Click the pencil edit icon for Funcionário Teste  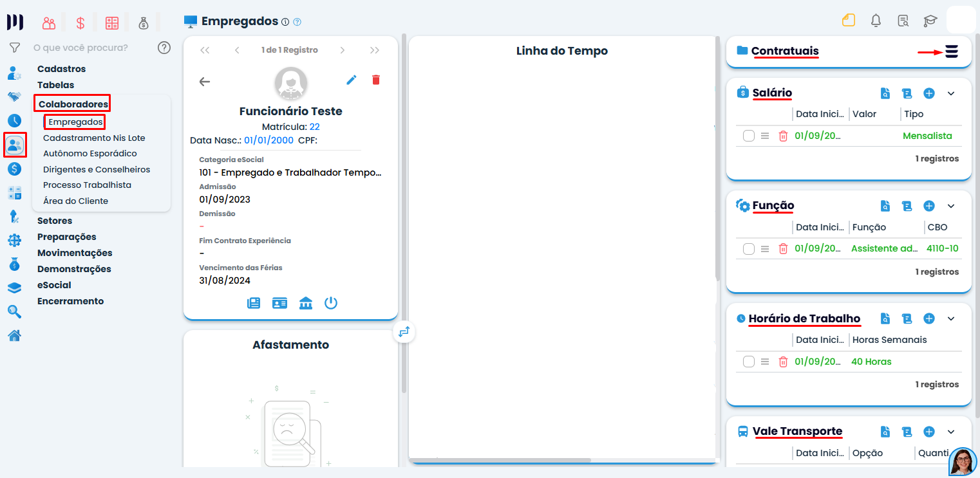pyautogui.click(x=352, y=80)
